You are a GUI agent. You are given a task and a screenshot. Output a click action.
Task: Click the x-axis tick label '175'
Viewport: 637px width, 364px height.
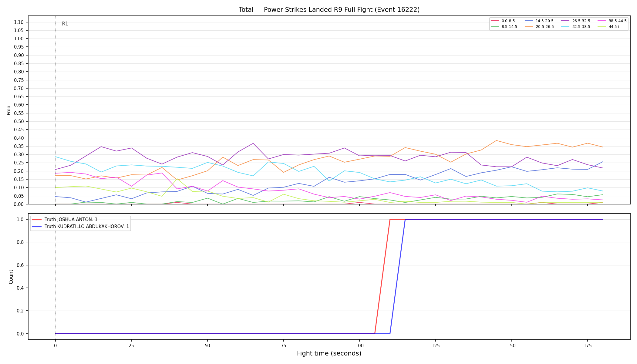coord(588,345)
